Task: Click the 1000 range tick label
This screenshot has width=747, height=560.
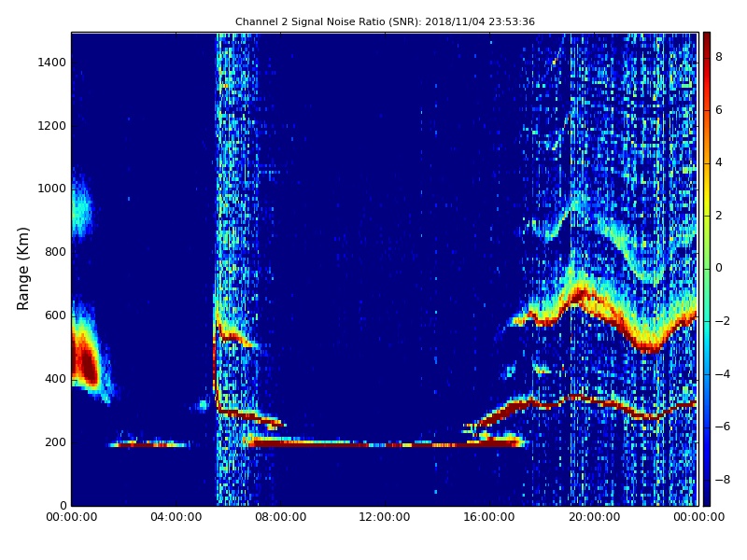Action: (52, 189)
